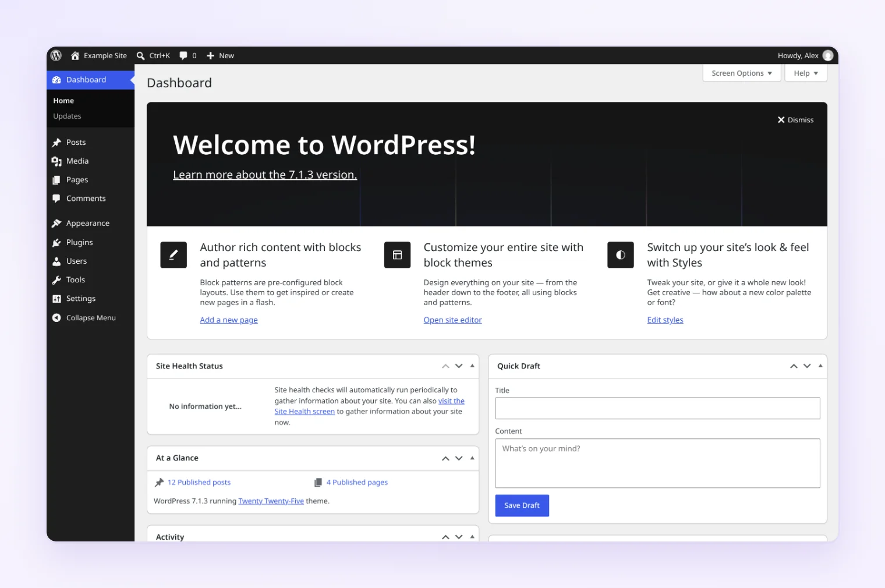Click the Save Draft button
The image size is (885, 588).
522,505
